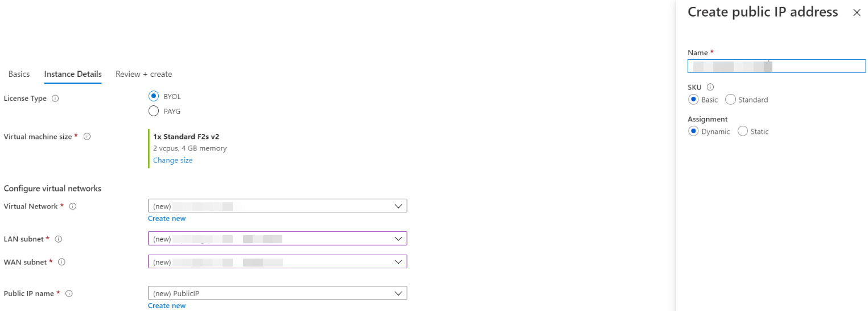Screen dimensions: 868x311
Task: Switch to the Basics tab
Action: coord(19,74)
